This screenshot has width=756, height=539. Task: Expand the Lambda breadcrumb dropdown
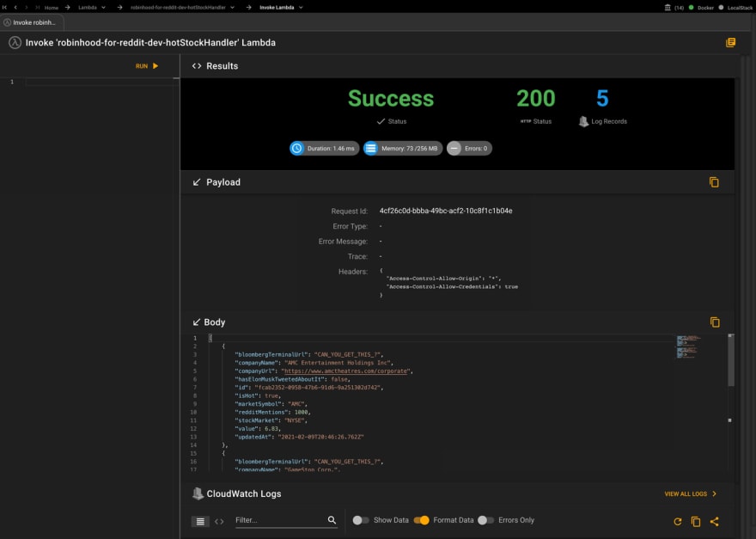[x=103, y=8]
